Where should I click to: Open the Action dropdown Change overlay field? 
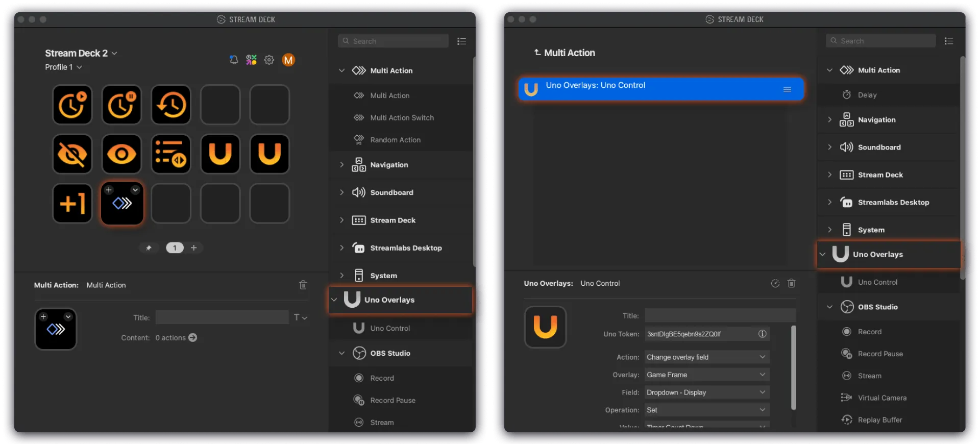point(707,357)
